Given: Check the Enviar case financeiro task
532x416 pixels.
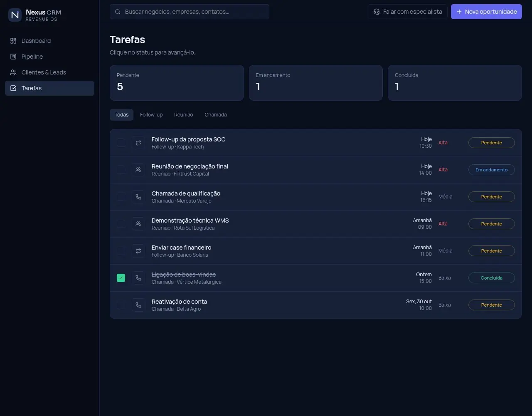Looking at the screenshot, I should (x=121, y=251).
